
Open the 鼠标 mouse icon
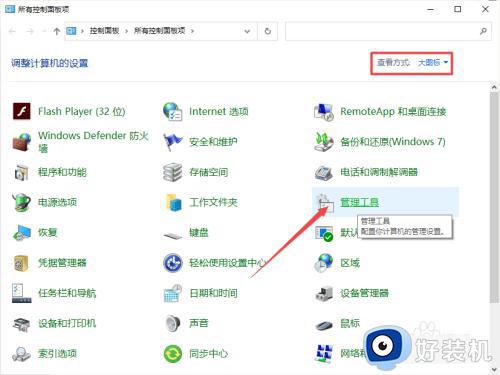point(324,325)
